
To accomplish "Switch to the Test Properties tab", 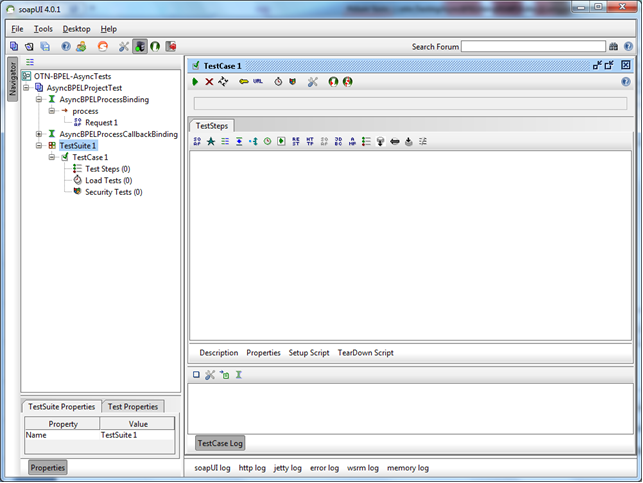I will click(x=133, y=407).
